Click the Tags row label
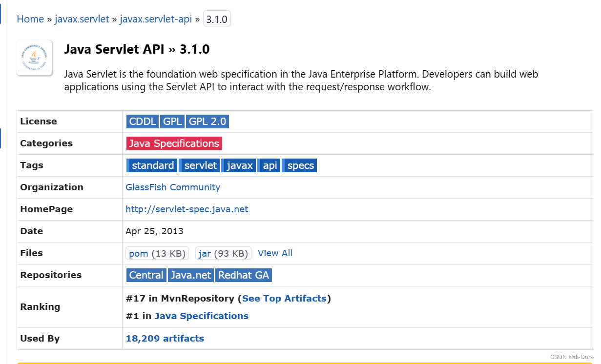Screen dimensions: 601x364 (32, 165)
